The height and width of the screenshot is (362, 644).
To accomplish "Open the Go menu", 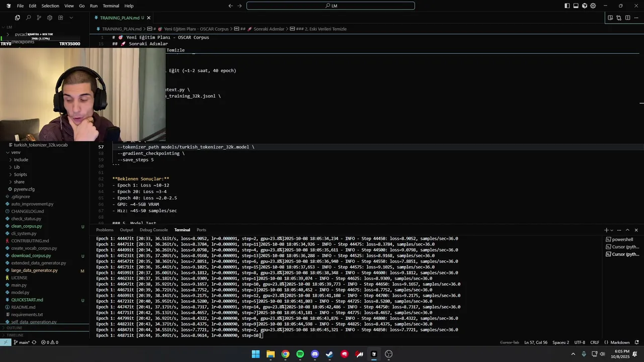I will (82, 6).
